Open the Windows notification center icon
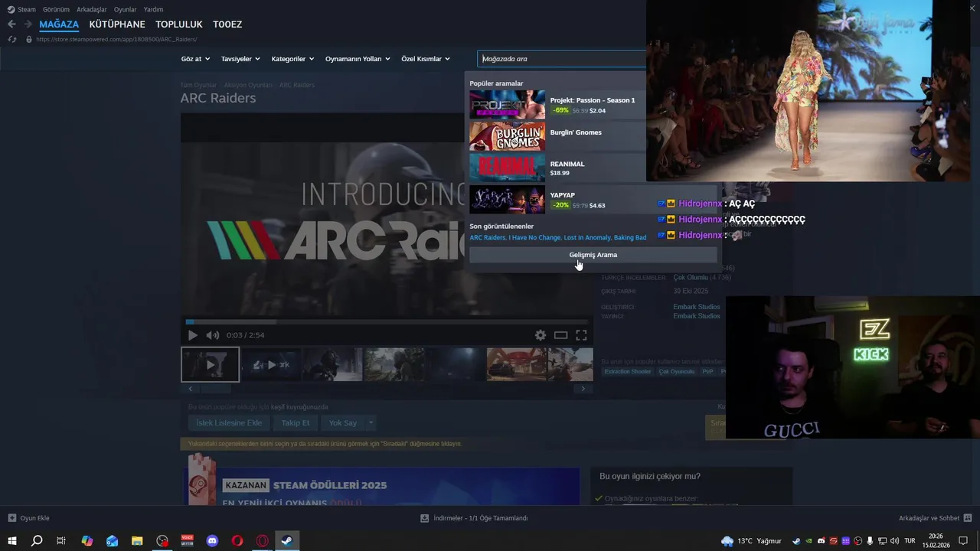Image resolution: width=980 pixels, height=551 pixels. pyautogui.click(x=963, y=541)
